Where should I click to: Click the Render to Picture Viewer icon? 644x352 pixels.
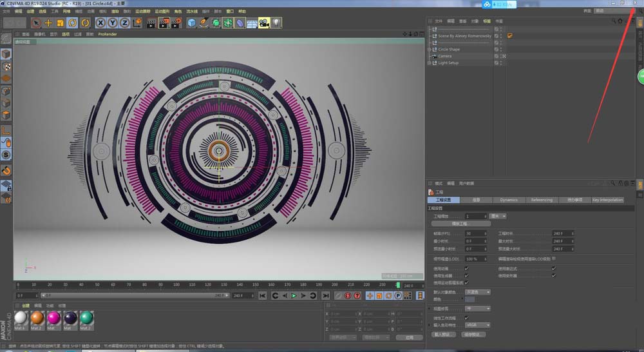click(164, 23)
